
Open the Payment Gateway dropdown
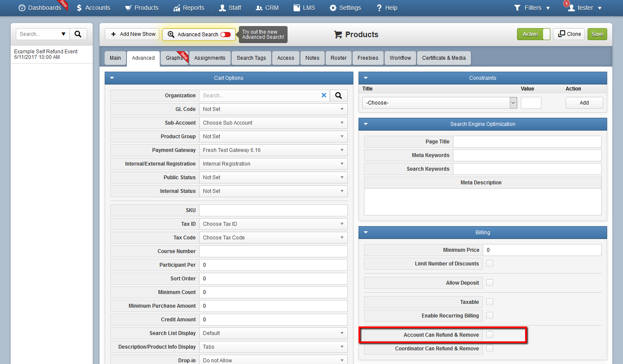click(273, 150)
